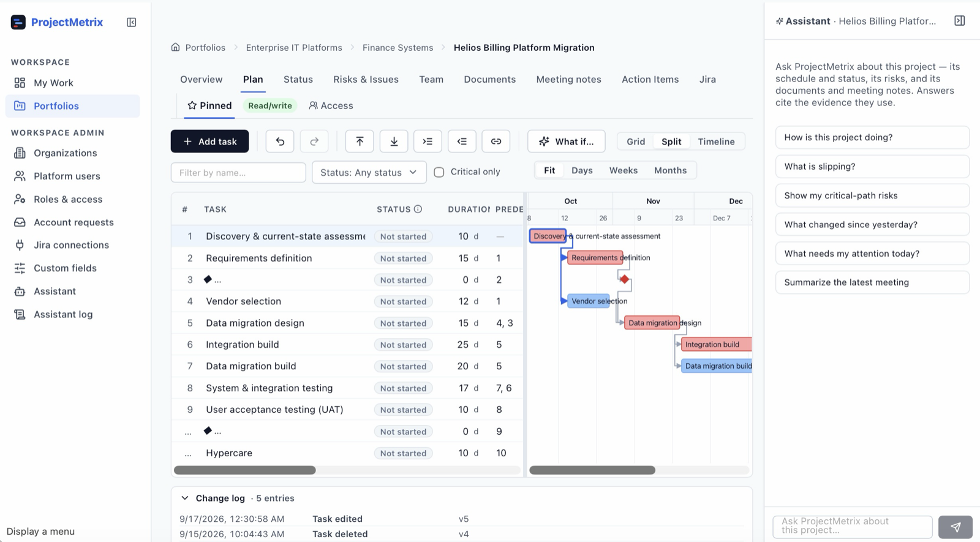Switch to Grid view
This screenshot has height=542, width=980.
[x=636, y=141]
